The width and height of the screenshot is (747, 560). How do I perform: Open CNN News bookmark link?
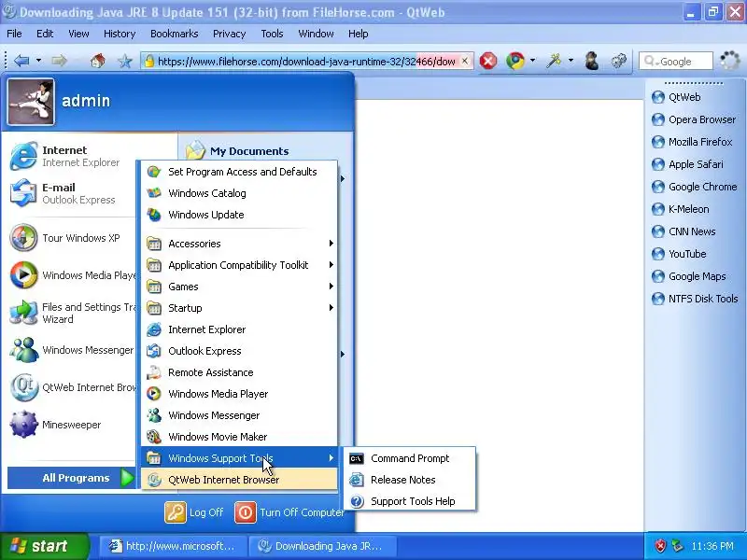tap(684, 231)
